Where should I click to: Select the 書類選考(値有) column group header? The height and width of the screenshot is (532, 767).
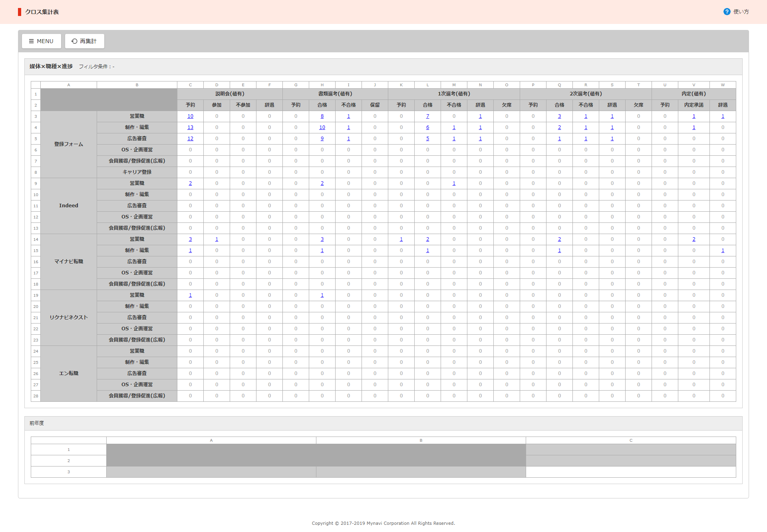click(x=335, y=94)
